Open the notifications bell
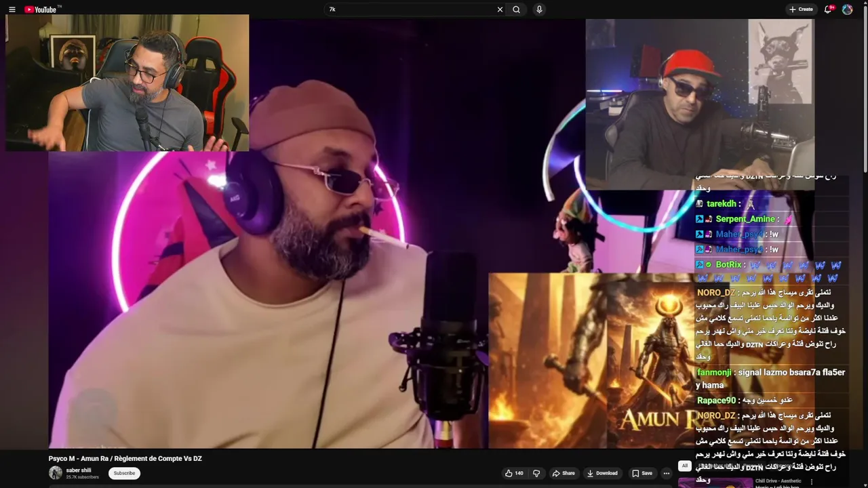This screenshot has width=868, height=488. coord(828,9)
